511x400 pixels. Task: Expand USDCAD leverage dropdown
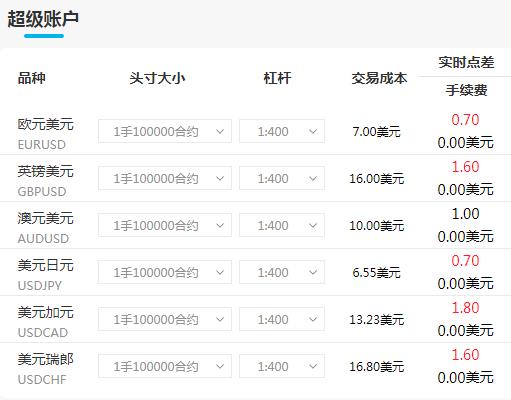coord(282,319)
